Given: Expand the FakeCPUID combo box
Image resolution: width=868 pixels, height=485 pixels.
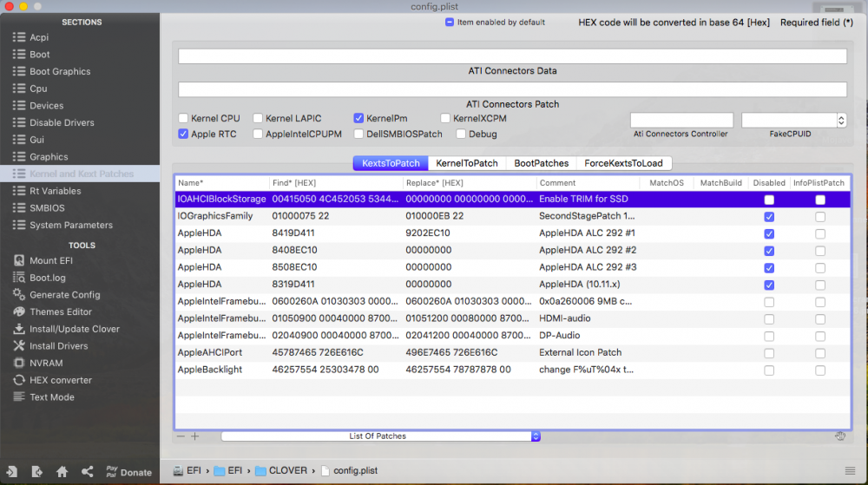Looking at the screenshot, I should tap(840, 120).
